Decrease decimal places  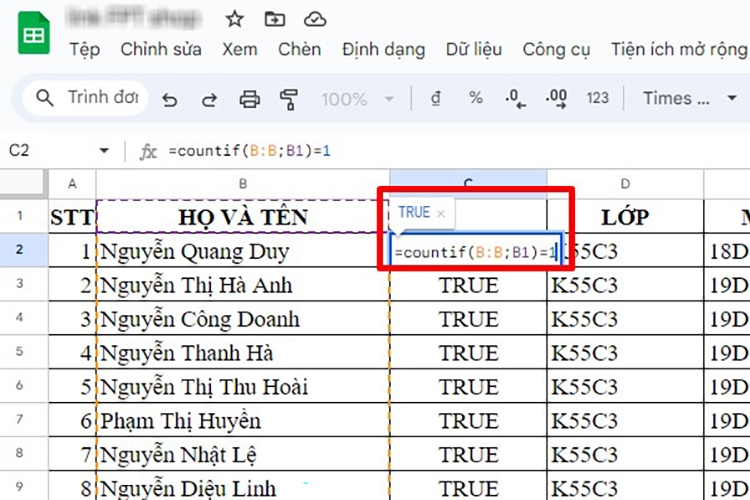point(516,99)
